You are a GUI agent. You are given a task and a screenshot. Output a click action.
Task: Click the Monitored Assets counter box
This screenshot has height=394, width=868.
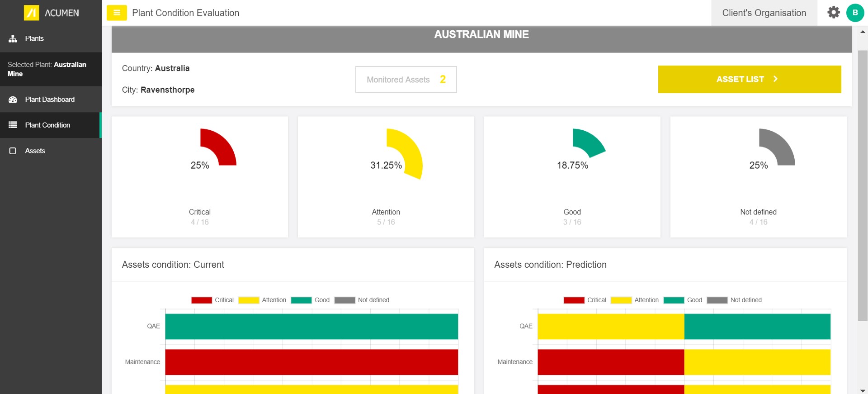(x=406, y=80)
